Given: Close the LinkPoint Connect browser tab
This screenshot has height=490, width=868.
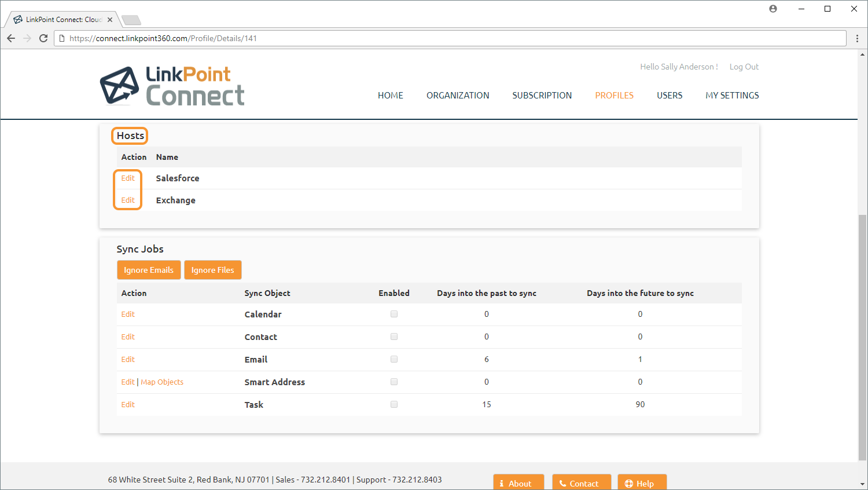Looking at the screenshot, I should coord(110,20).
